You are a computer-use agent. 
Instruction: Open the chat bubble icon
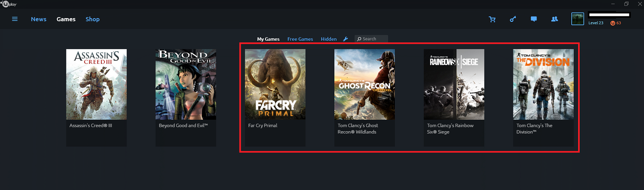tap(534, 19)
